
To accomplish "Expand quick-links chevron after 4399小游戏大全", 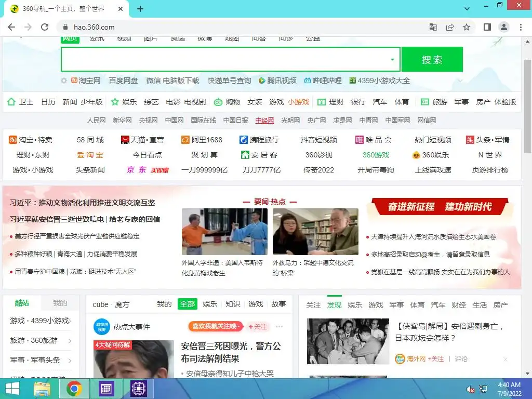I will tap(460, 81).
